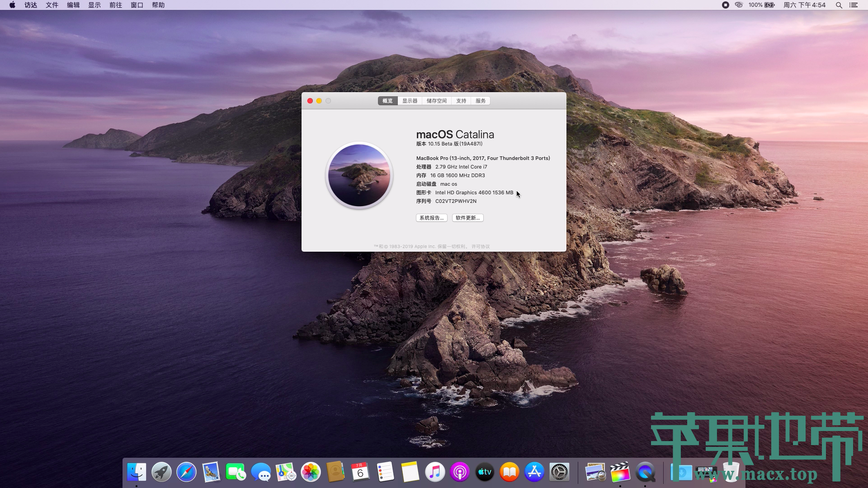Open the 许可协议 link
Screen dimensions: 868x488
pos(481,247)
